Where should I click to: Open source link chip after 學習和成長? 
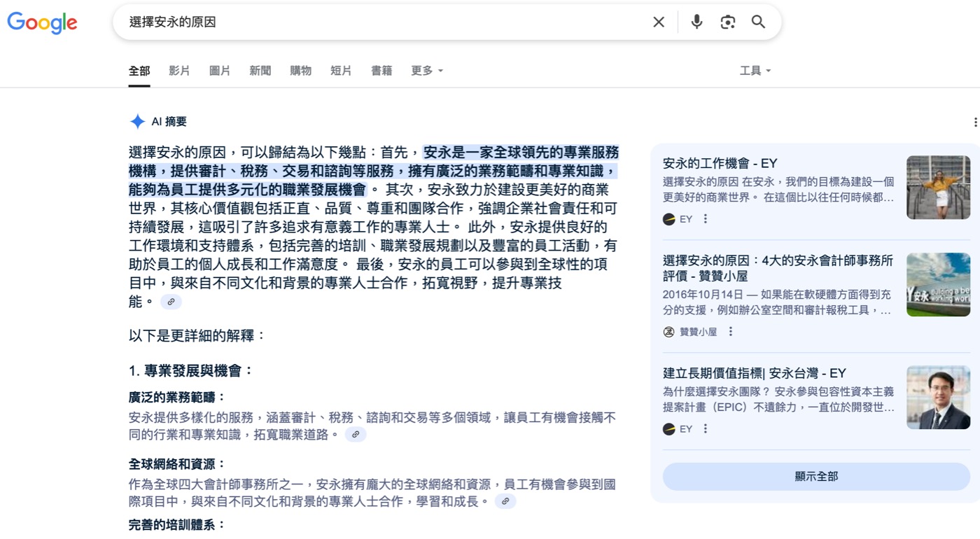pyautogui.click(x=505, y=501)
